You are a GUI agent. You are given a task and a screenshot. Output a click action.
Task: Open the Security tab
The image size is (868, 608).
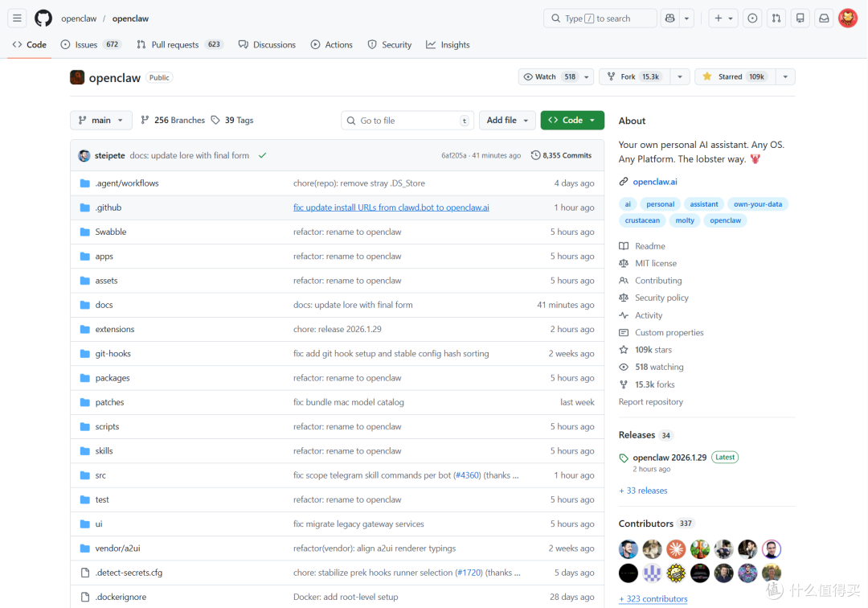390,45
